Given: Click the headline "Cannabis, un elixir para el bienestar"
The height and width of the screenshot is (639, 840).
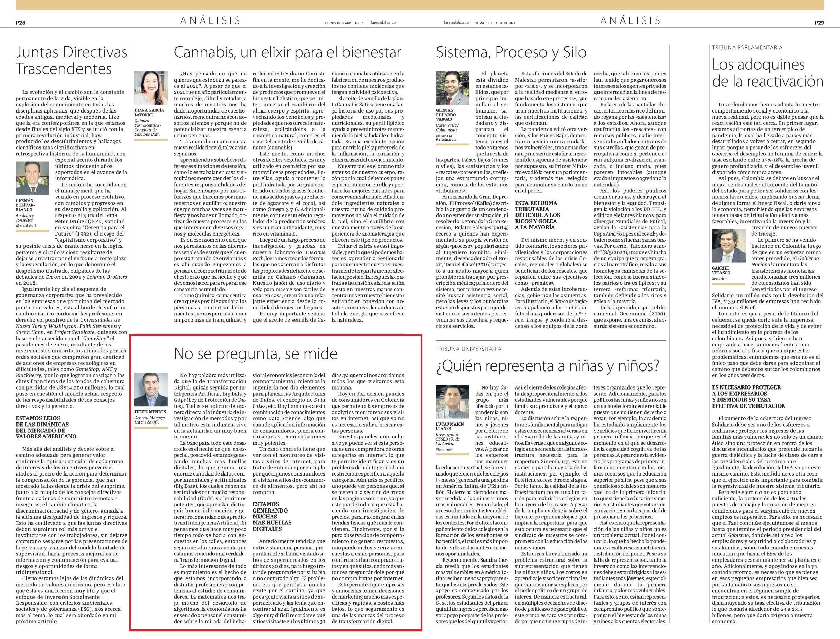Looking at the screenshot, I should click(287, 52).
